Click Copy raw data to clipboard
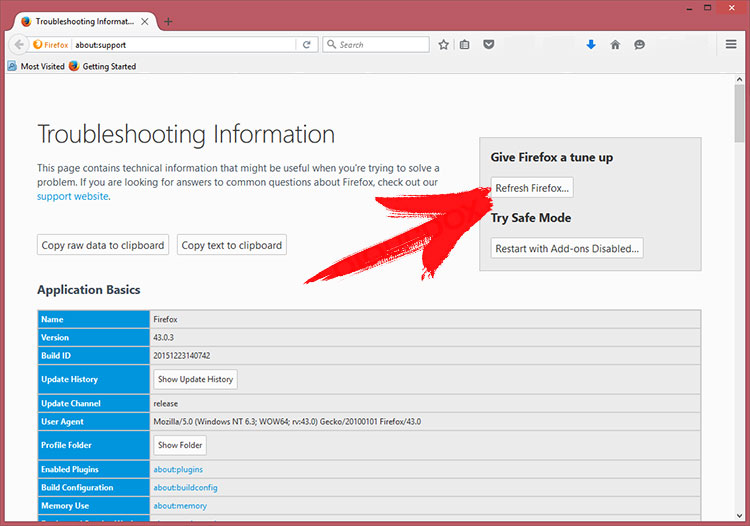 [x=103, y=245]
